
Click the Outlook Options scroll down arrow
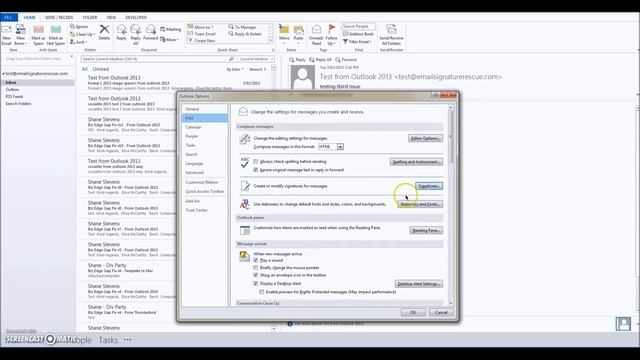coord(451,303)
